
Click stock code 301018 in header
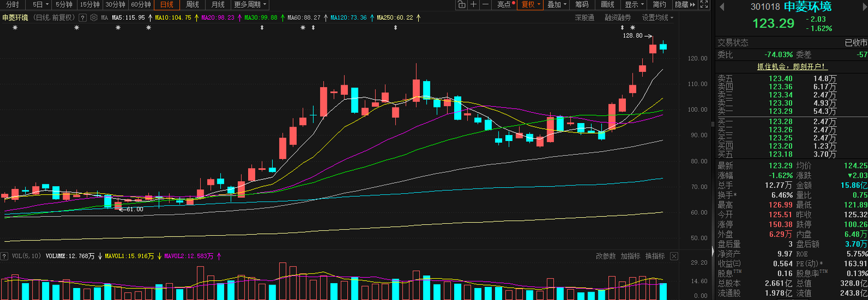(x=765, y=7)
